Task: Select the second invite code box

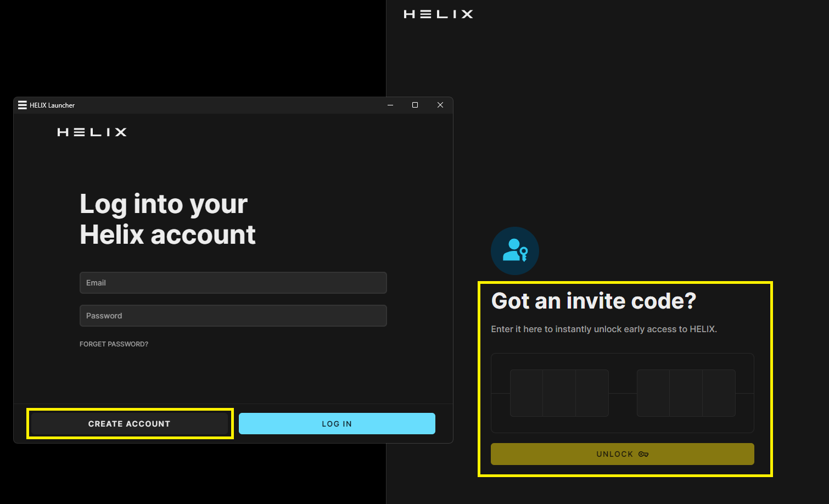Action: (559, 393)
